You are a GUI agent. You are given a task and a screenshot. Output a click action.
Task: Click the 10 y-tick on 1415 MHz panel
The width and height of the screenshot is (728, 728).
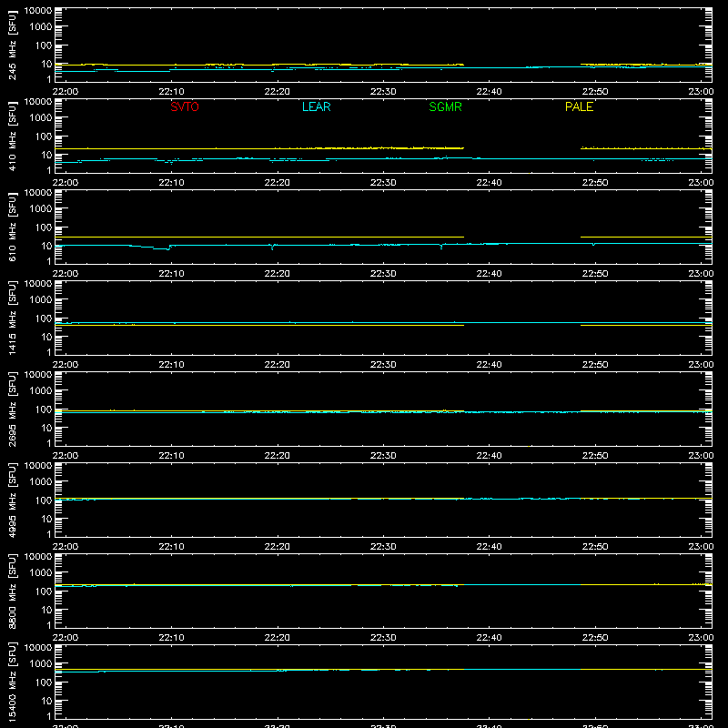coord(46,337)
